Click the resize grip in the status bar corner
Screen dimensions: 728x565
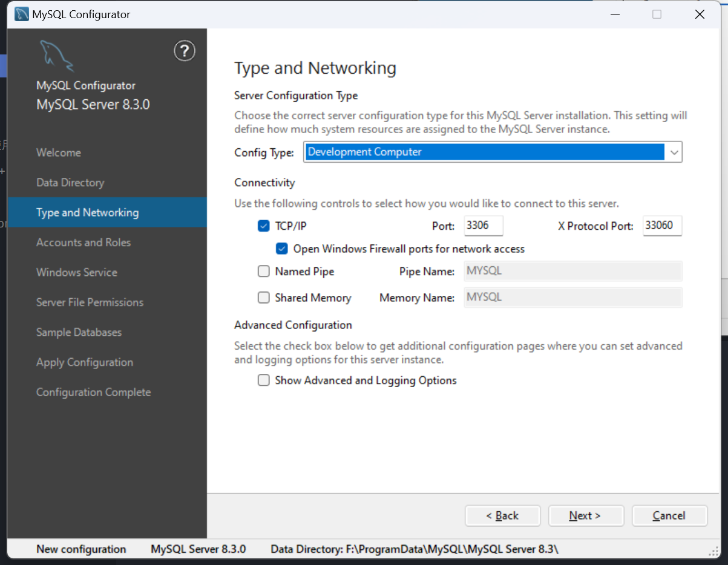713,551
